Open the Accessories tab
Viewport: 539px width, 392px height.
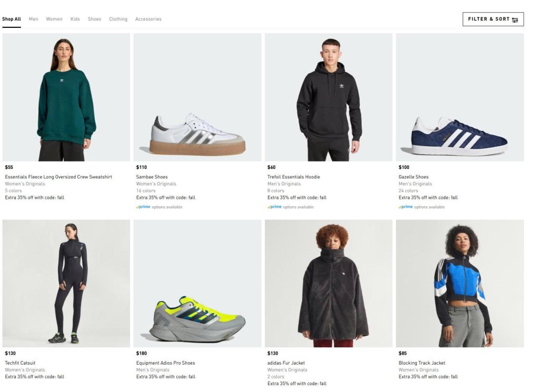148,19
